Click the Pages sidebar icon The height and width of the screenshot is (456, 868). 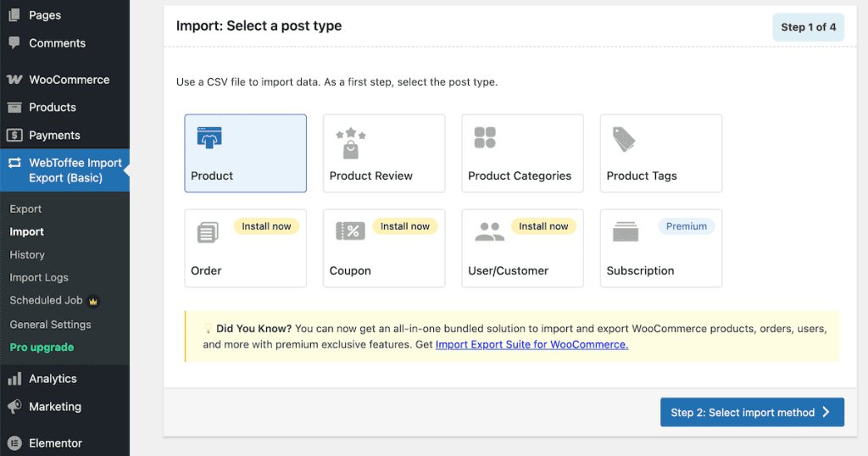tap(14, 15)
